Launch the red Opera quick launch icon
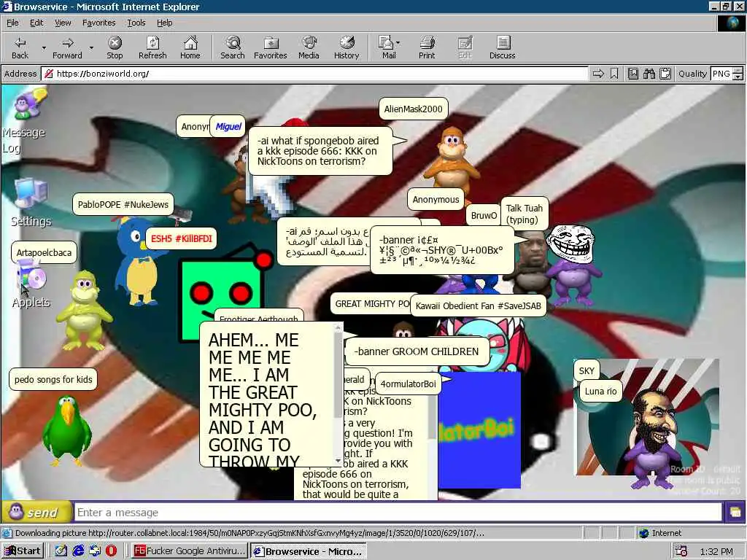Viewport: 747px width, 560px height. 111,551
